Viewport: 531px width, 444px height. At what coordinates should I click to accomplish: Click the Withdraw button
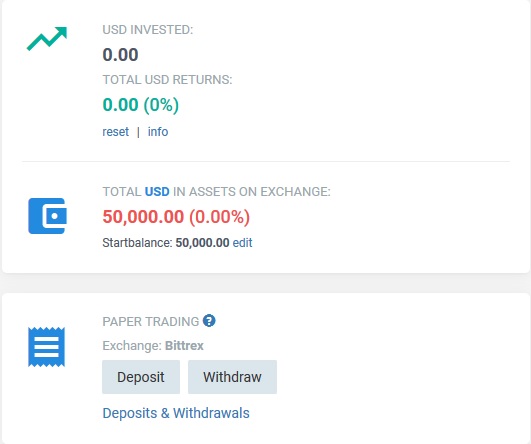click(x=232, y=377)
